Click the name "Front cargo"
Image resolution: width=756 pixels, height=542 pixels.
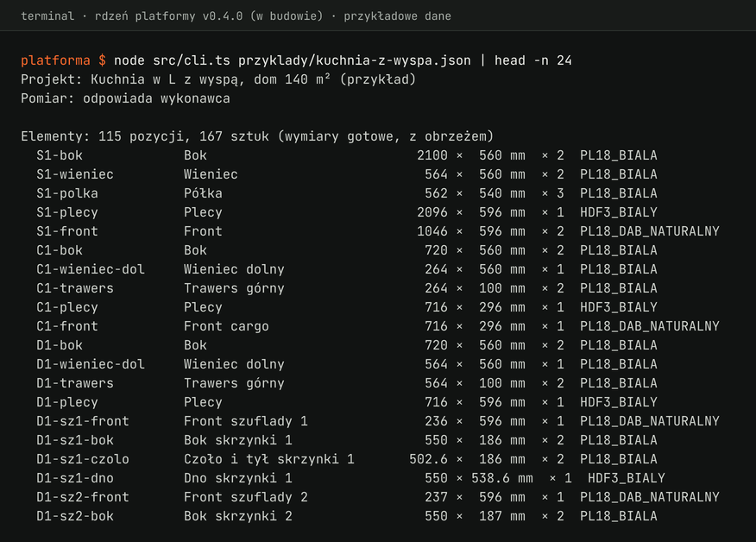point(226,326)
